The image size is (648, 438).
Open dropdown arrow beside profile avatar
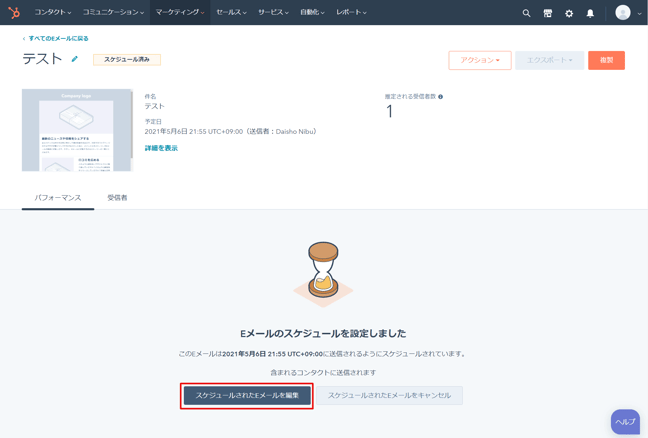639,13
